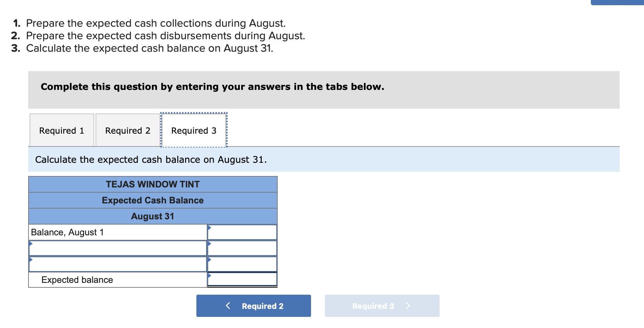
Task: Open dropdown on third blank description row
Action: pyautogui.click(x=31, y=260)
